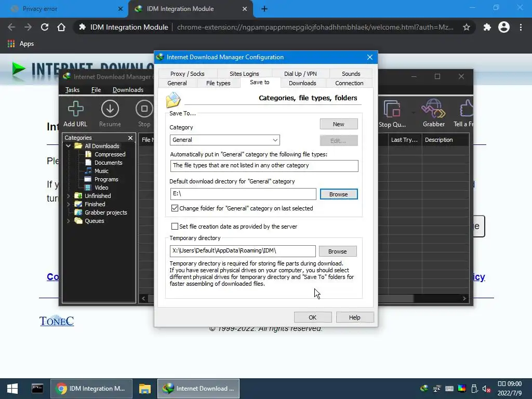Click the General category file types field
Image resolution: width=532 pixels, height=399 pixels.
tap(264, 166)
